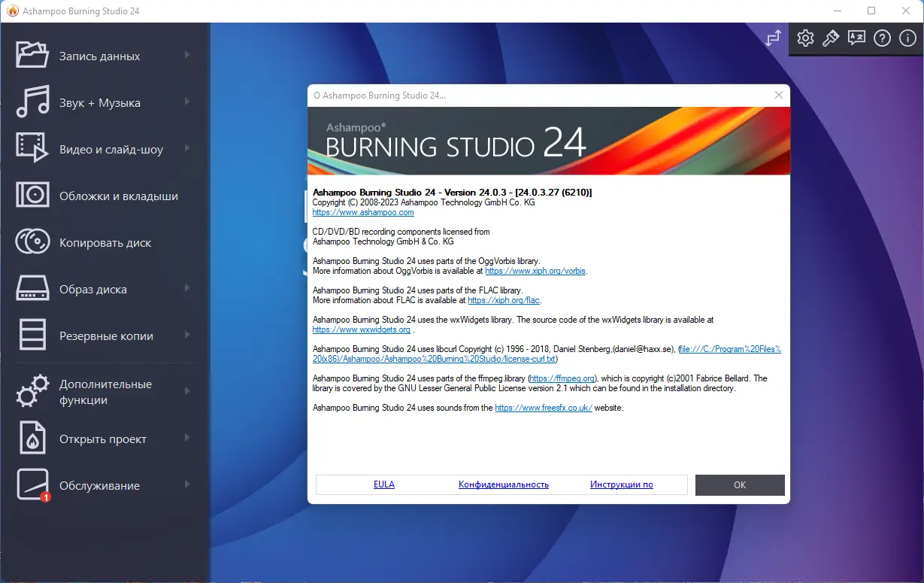Click the Обслуживание maintenance icon
The width and height of the screenshot is (924, 583).
32,485
